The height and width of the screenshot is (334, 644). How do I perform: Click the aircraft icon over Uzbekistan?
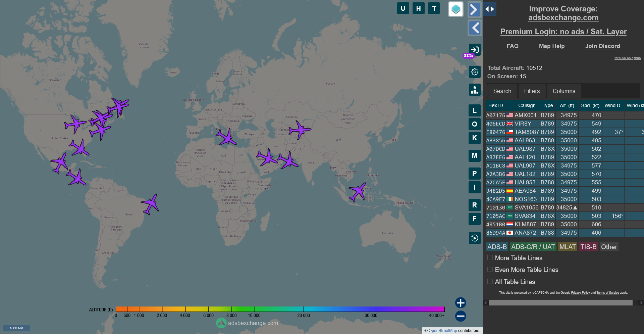300,130
